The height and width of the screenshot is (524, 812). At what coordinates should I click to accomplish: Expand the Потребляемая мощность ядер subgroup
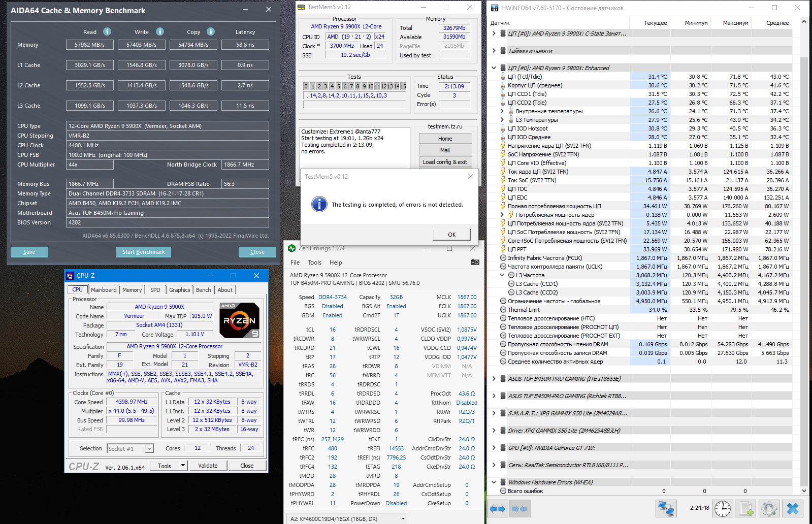coord(502,215)
